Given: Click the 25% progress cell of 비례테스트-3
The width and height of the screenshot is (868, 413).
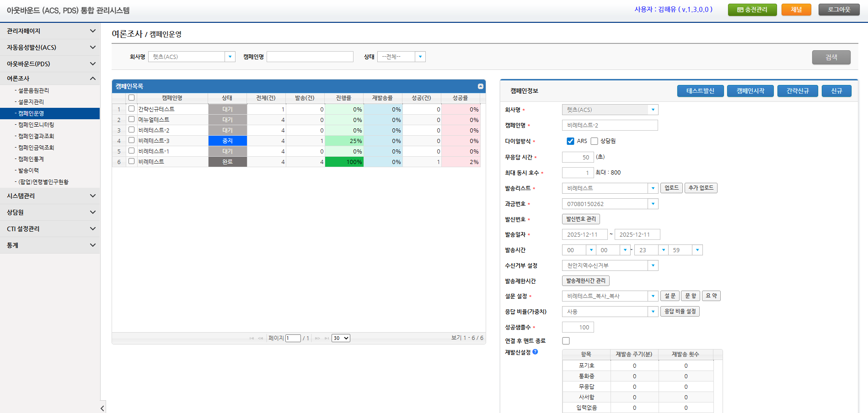Looking at the screenshot, I should [344, 141].
